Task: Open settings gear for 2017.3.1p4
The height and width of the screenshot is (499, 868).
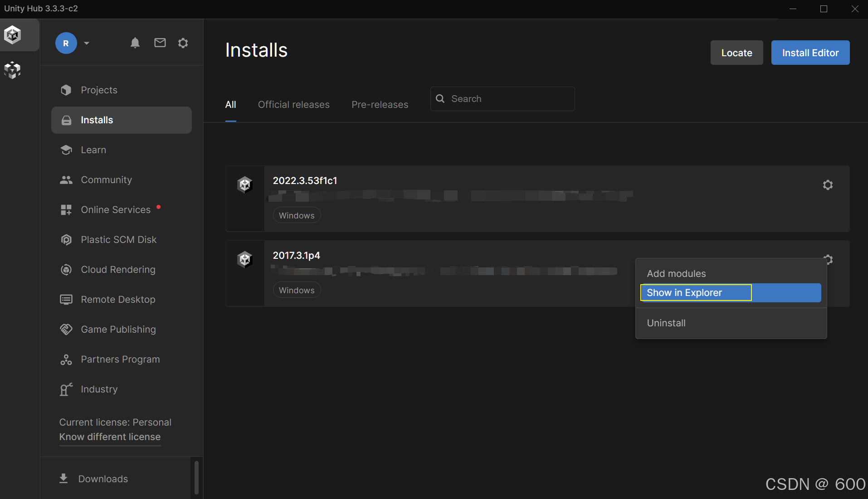Action: (x=828, y=259)
